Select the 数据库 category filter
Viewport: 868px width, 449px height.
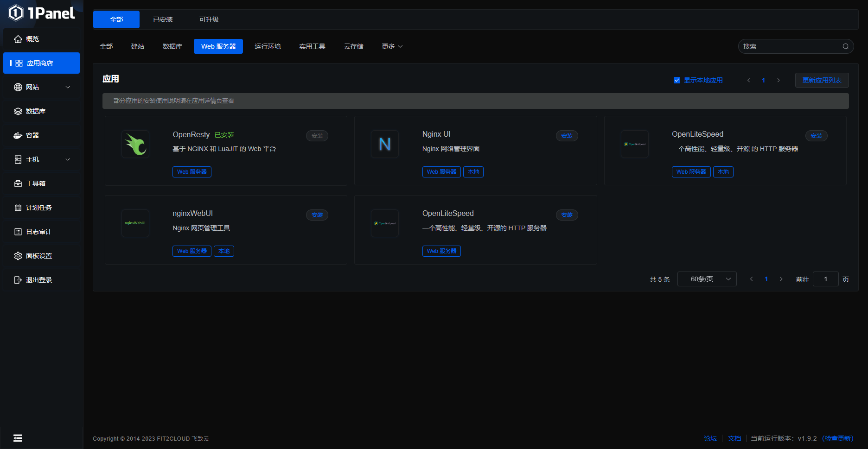(172, 46)
